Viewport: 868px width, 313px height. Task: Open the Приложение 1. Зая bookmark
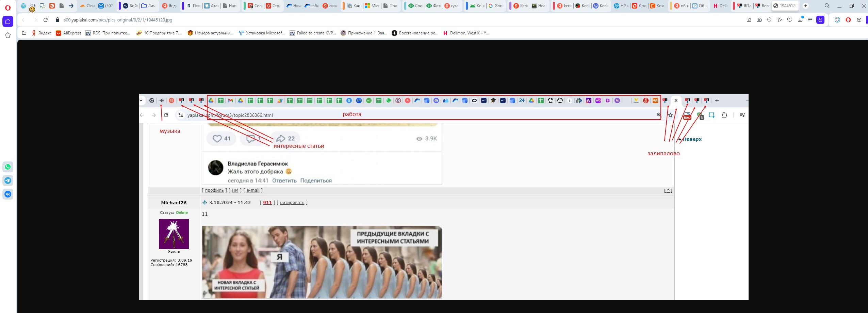tap(364, 33)
